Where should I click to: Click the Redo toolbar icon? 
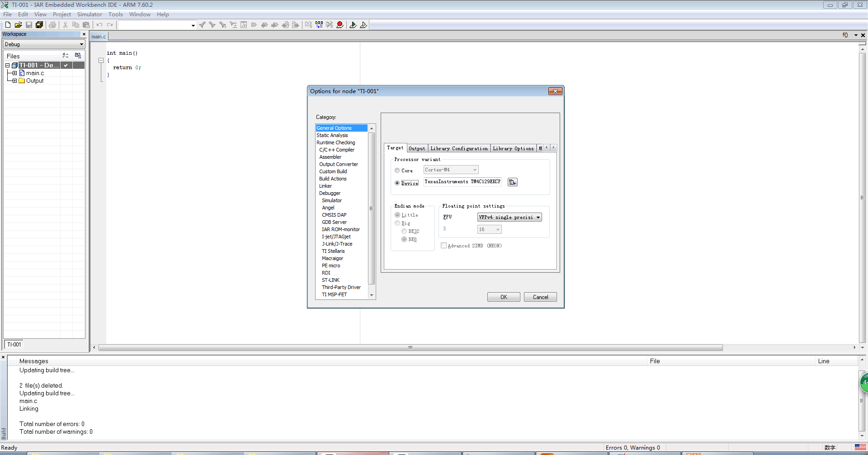coord(110,25)
